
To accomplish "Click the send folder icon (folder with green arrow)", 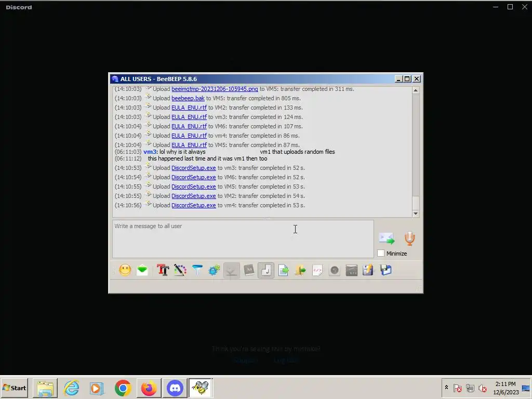I will click(x=300, y=270).
